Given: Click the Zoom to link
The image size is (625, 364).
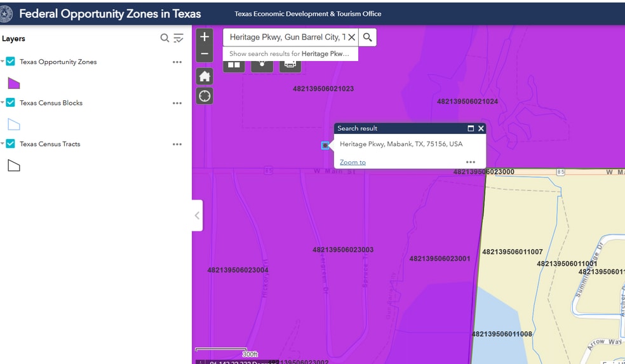Looking at the screenshot, I should point(353,162).
